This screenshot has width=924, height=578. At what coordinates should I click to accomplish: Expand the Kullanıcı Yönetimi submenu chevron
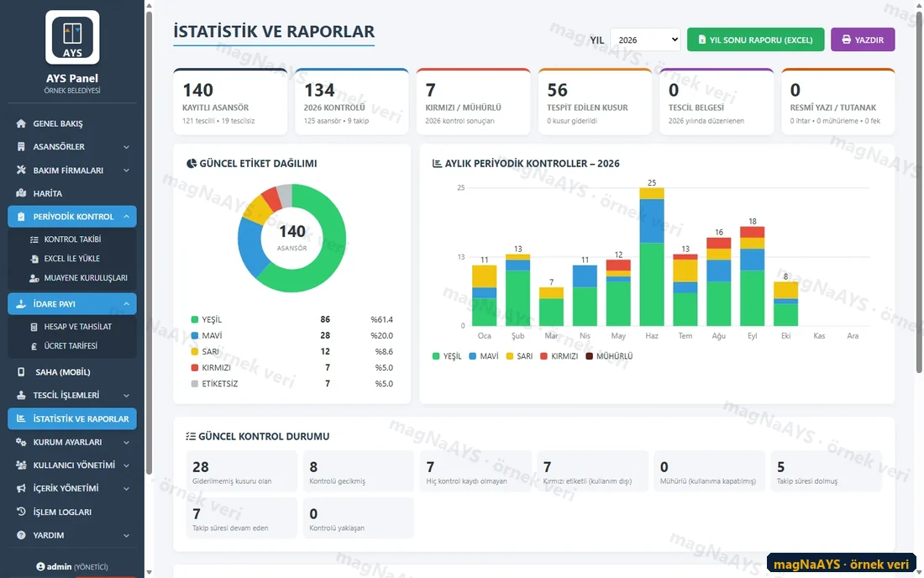126,465
